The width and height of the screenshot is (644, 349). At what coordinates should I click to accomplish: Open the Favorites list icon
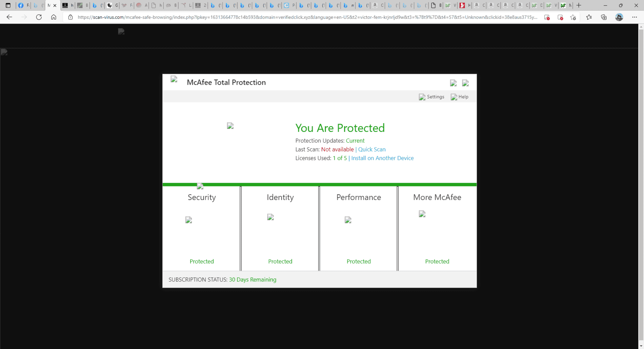(589, 17)
